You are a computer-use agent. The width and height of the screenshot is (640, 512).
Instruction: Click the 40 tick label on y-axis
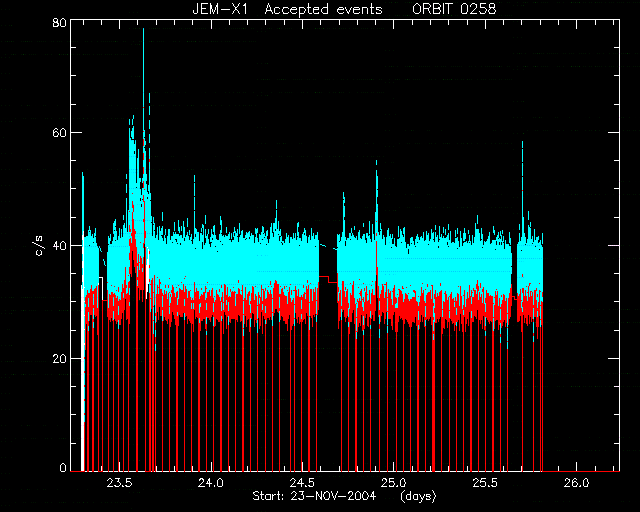59,246
